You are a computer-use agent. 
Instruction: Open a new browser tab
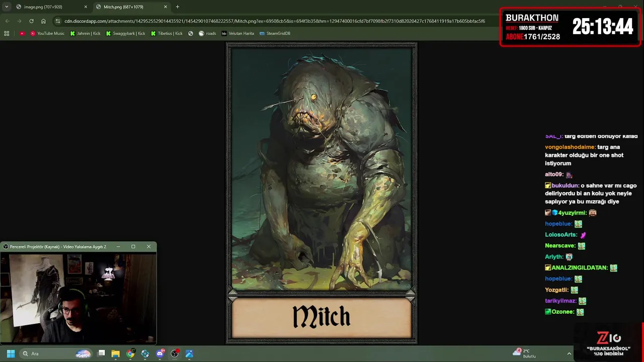click(177, 7)
